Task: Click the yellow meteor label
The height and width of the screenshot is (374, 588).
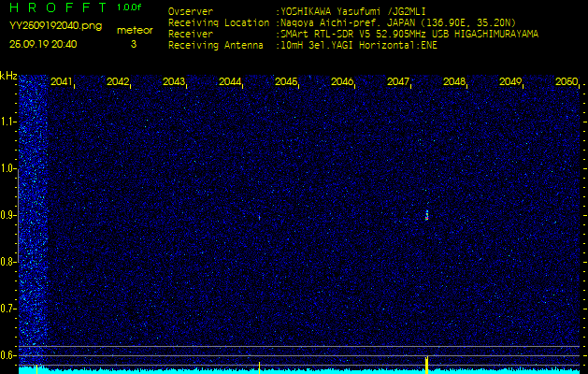Action: coord(134,30)
